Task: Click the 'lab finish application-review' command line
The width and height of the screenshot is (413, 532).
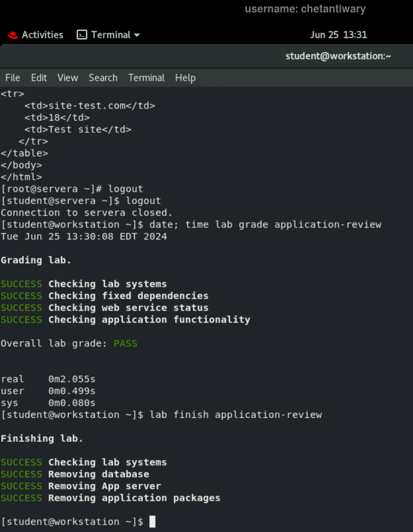Action: tap(235, 415)
